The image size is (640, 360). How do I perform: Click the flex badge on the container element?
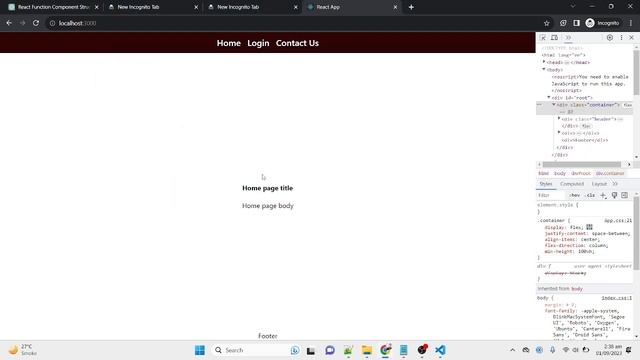628,105
